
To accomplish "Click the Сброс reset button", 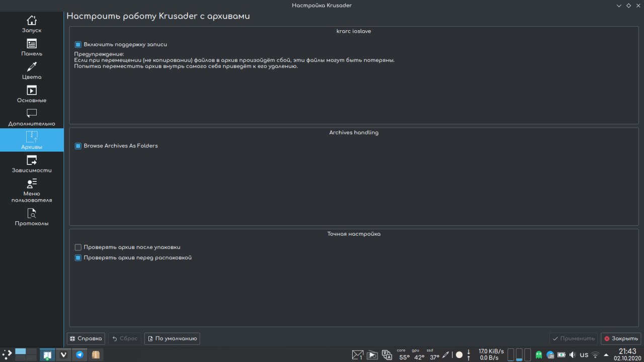I will coord(125,338).
